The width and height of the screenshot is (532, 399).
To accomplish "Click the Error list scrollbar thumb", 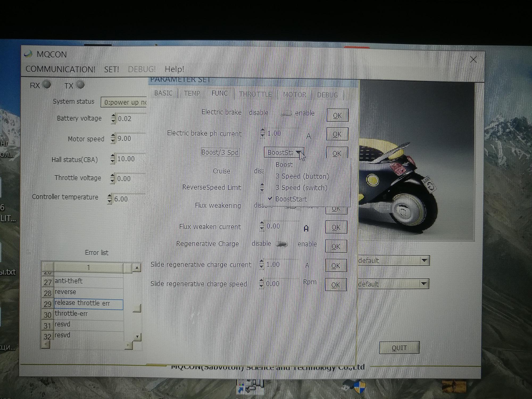I will [x=137, y=308].
